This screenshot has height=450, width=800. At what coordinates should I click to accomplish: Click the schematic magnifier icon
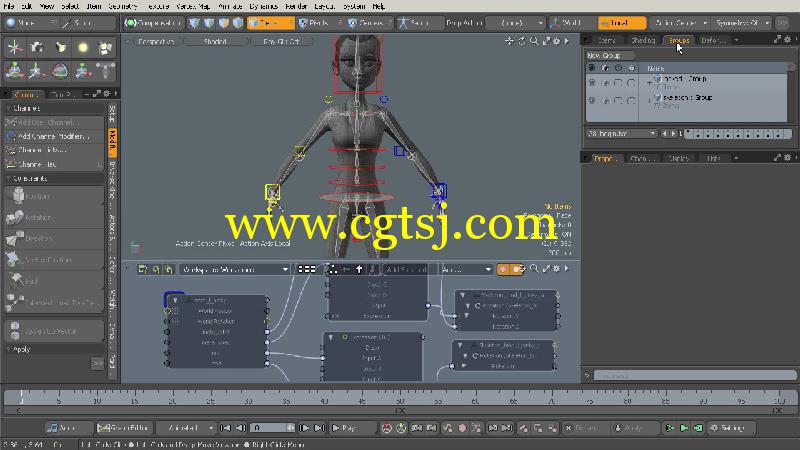tap(534, 269)
